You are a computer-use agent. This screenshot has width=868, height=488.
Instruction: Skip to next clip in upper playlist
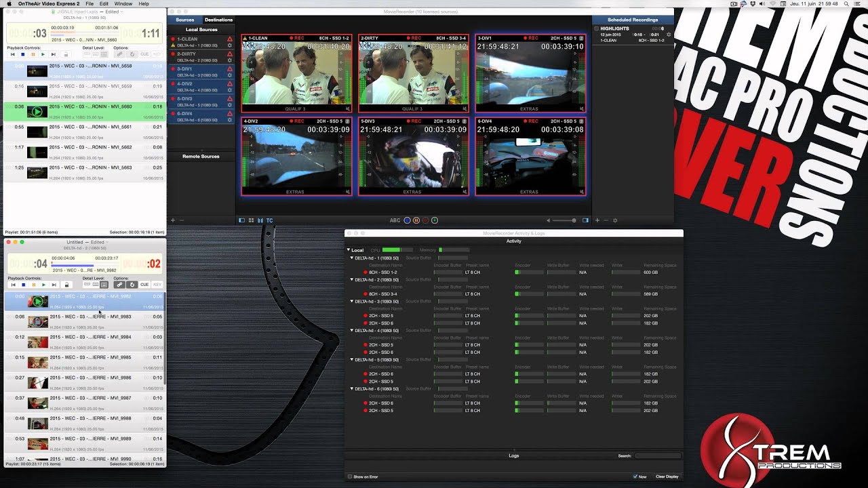point(54,54)
